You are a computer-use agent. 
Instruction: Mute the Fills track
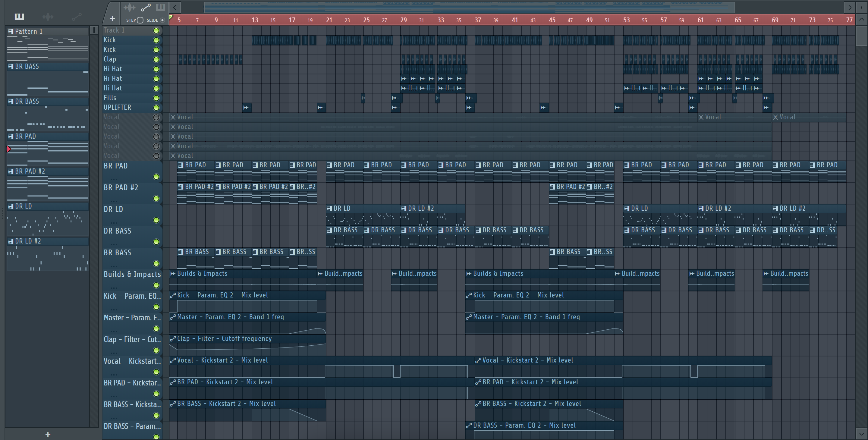pyautogui.click(x=156, y=98)
